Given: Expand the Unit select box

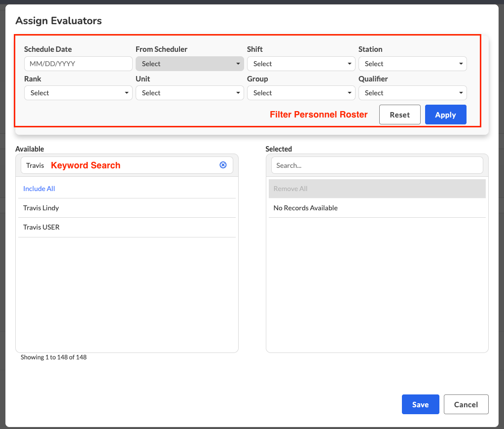Looking at the screenshot, I should pyautogui.click(x=190, y=93).
